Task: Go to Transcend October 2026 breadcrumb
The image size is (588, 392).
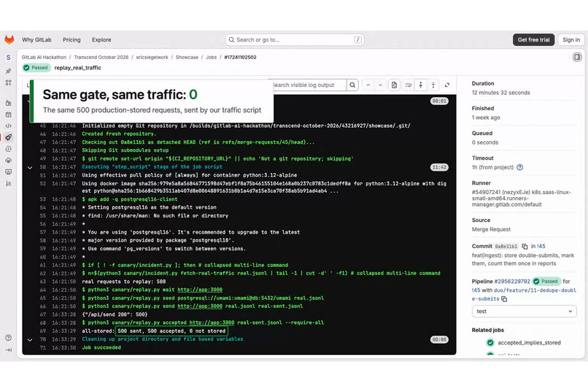Action: click(101, 58)
